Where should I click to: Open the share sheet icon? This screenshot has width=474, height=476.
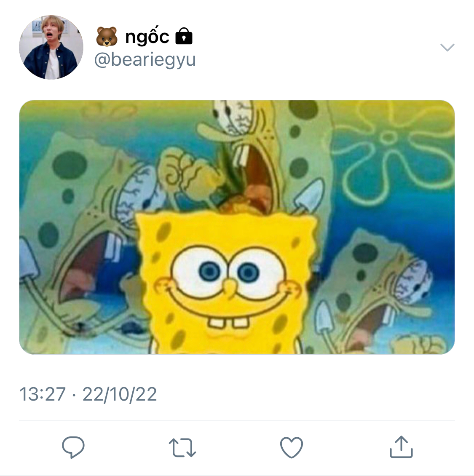tap(401, 447)
